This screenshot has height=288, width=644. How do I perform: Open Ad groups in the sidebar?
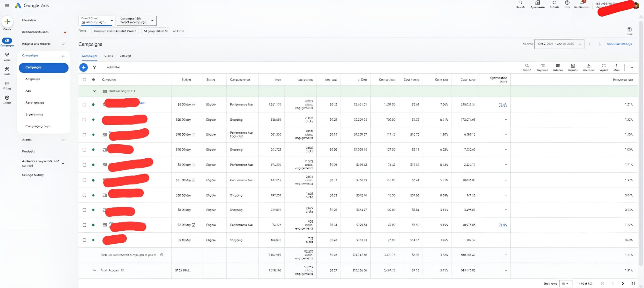pyautogui.click(x=33, y=79)
